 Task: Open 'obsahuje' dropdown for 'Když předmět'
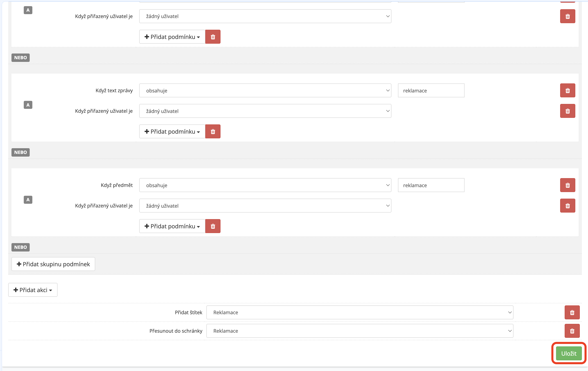point(265,185)
